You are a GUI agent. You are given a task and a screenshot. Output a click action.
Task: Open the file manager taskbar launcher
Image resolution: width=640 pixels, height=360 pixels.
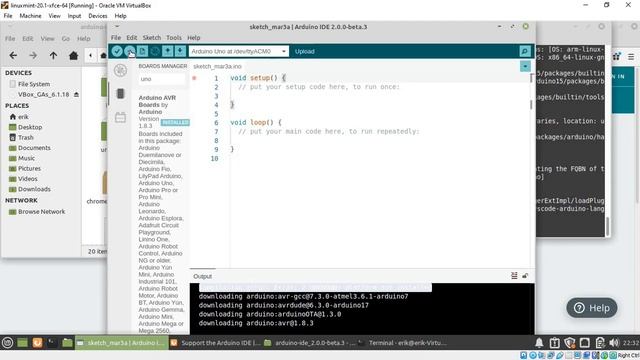(67, 343)
